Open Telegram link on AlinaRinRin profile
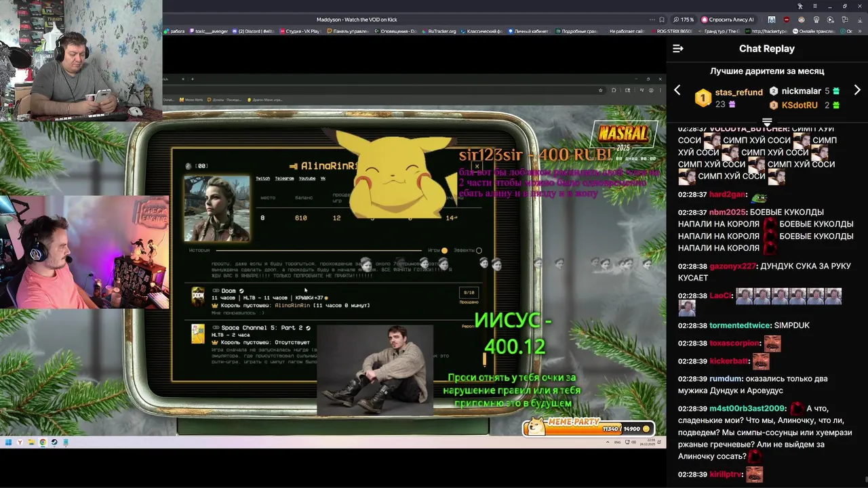868x488 pixels. (x=284, y=178)
